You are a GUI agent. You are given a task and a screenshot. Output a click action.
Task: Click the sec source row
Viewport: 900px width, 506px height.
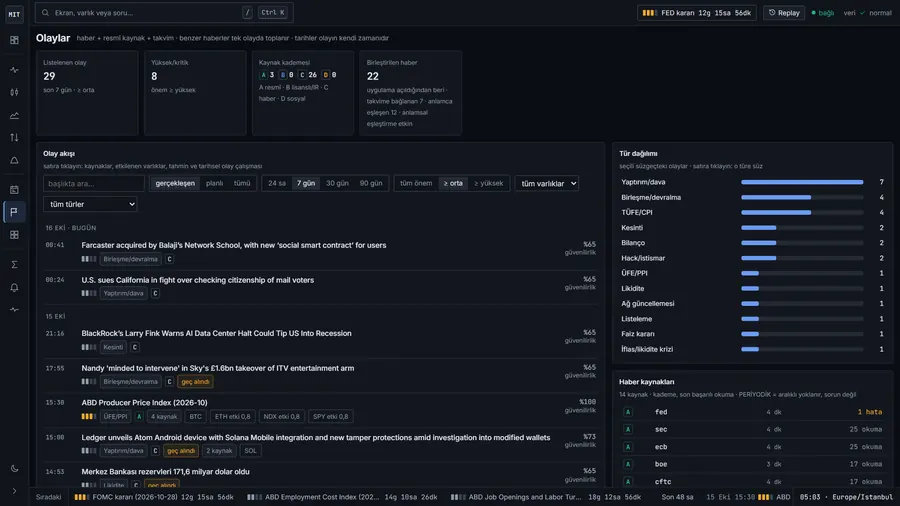click(752, 429)
